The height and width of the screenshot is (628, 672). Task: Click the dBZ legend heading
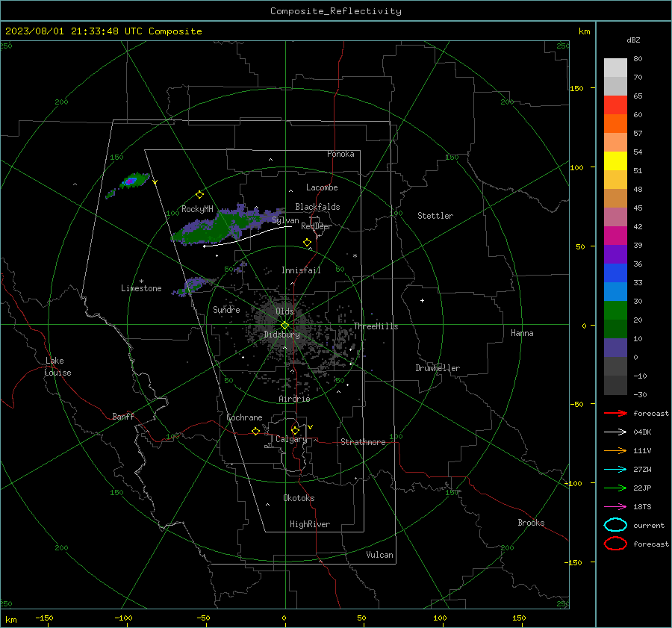(633, 40)
